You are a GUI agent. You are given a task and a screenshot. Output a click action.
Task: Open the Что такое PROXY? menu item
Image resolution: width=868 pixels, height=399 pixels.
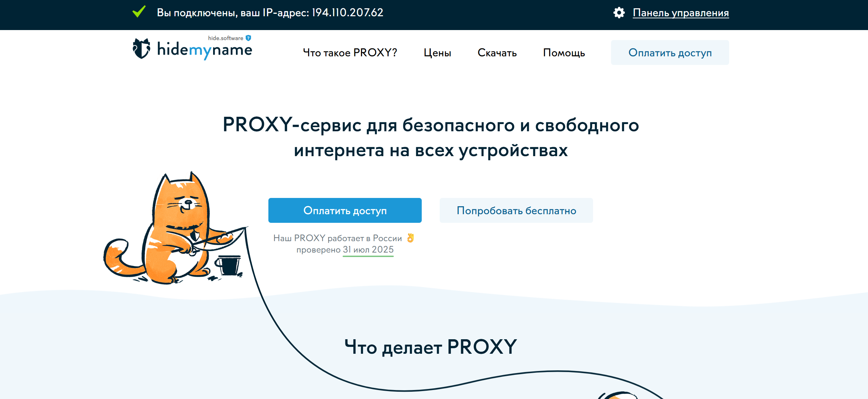pyautogui.click(x=350, y=53)
